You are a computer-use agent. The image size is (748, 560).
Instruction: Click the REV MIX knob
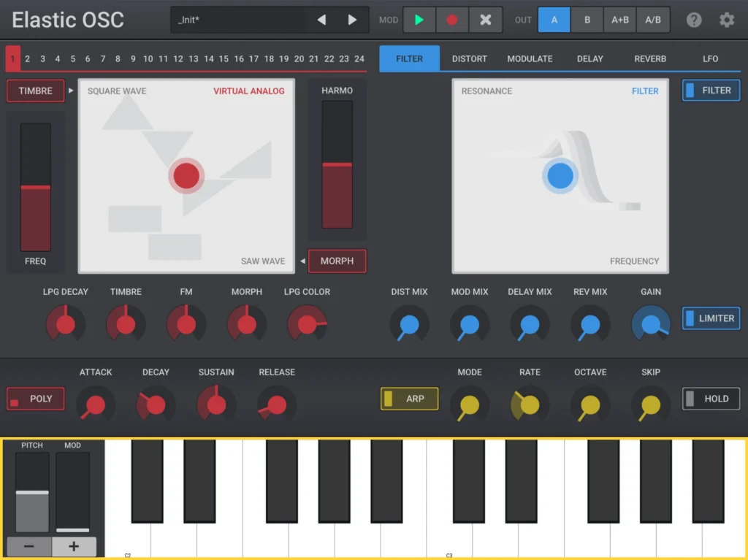point(590,324)
